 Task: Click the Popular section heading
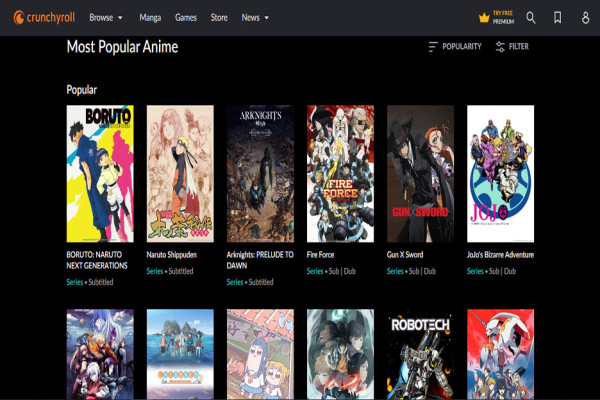[x=82, y=90]
